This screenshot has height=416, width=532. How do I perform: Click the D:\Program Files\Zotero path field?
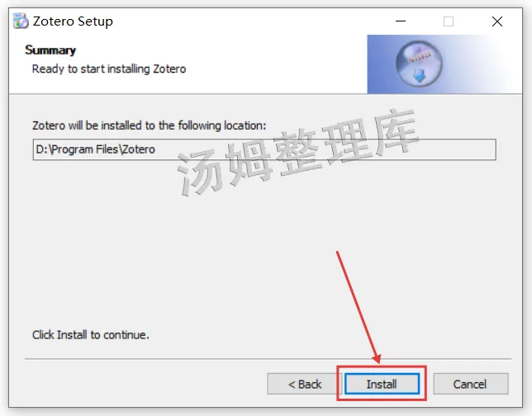click(x=264, y=149)
